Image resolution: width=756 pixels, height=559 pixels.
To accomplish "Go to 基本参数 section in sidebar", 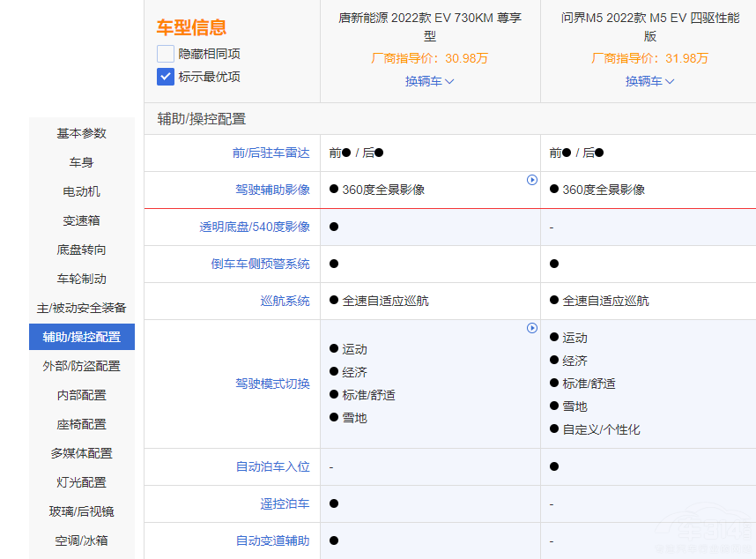I will pos(82,133).
